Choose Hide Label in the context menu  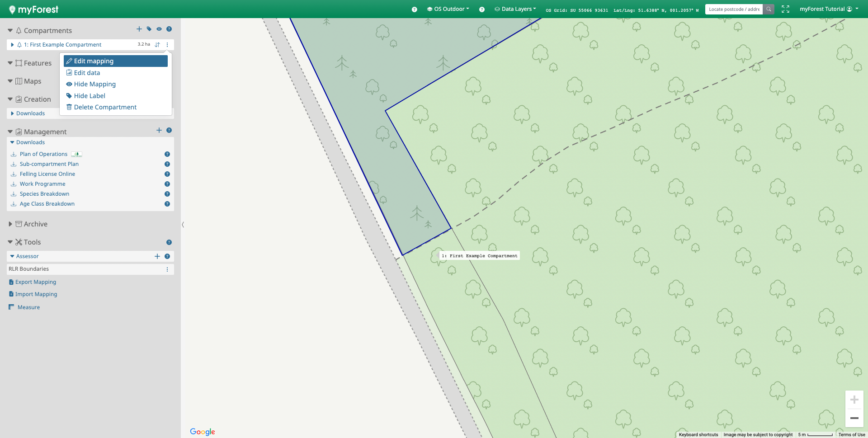click(90, 96)
